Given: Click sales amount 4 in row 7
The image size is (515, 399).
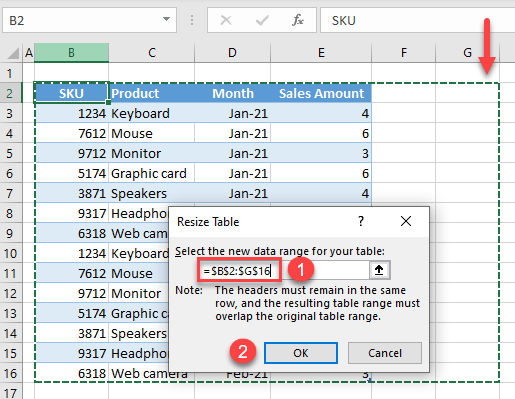Looking at the screenshot, I should coord(321,194).
